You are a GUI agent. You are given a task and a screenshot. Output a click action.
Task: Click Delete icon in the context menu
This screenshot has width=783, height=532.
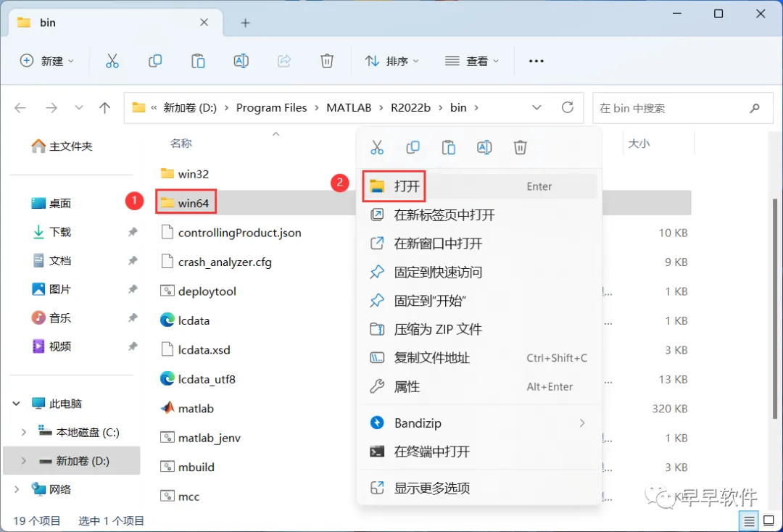pyautogui.click(x=521, y=147)
